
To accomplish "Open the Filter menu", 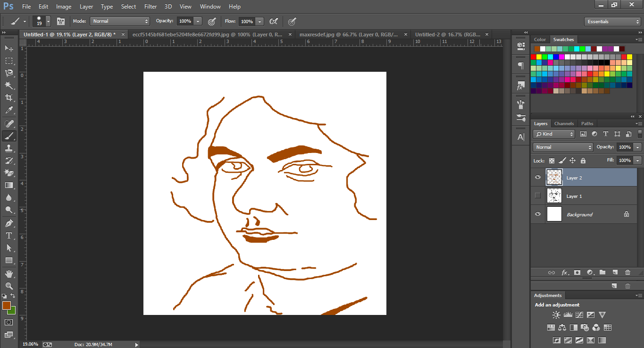I will click(x=151, y=7).
